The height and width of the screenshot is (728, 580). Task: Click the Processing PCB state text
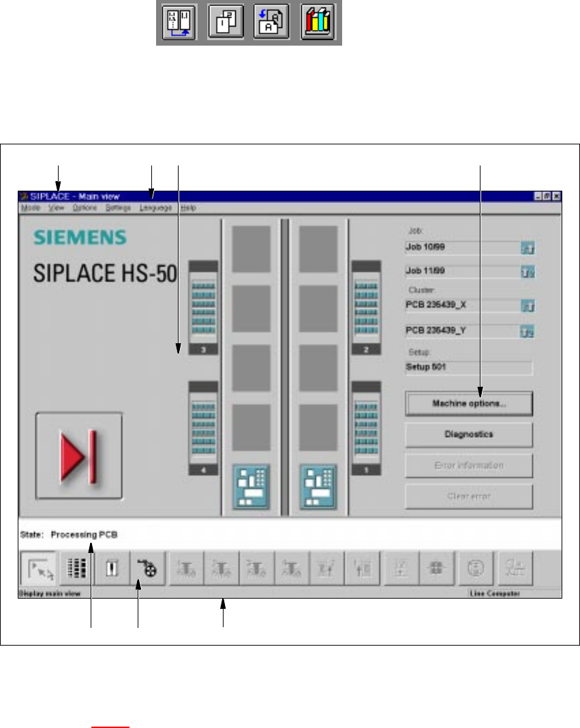coord(84,535)
